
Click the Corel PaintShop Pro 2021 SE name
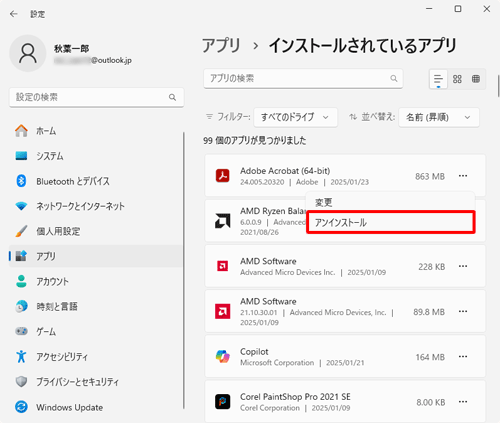(x=295, y=397)
